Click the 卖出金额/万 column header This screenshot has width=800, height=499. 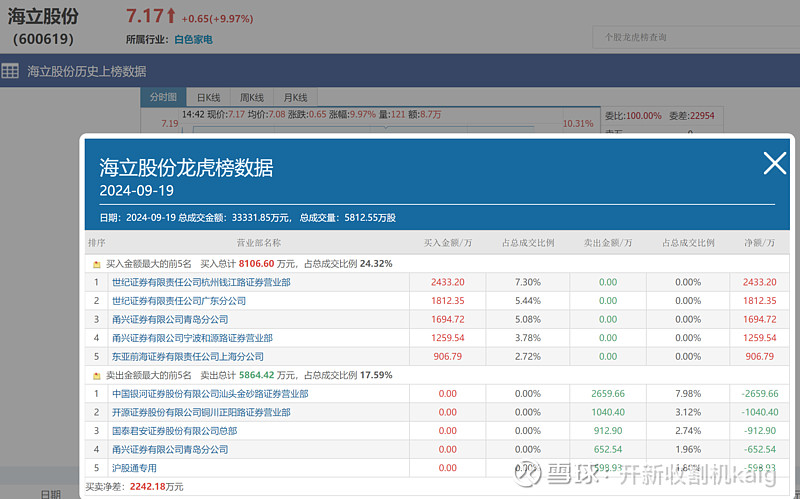pyautogui.click(x=608, y=243)
